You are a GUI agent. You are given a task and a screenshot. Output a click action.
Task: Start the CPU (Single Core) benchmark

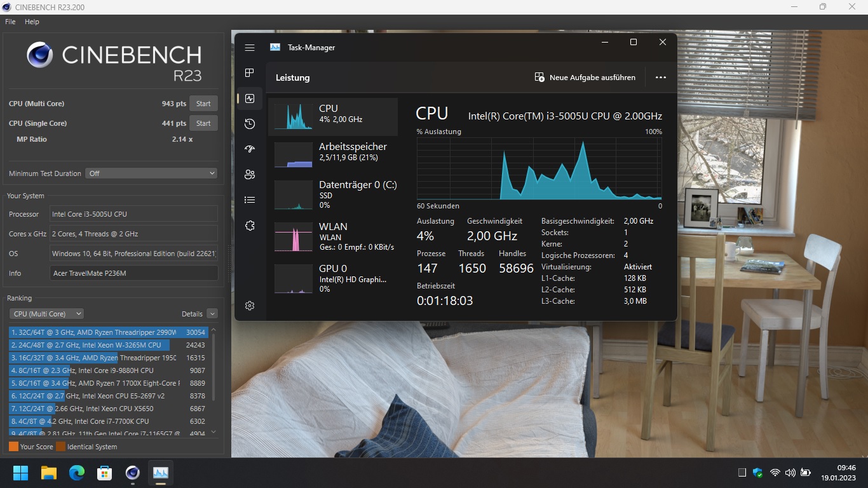pyautogui.click(x=203, y=123)
